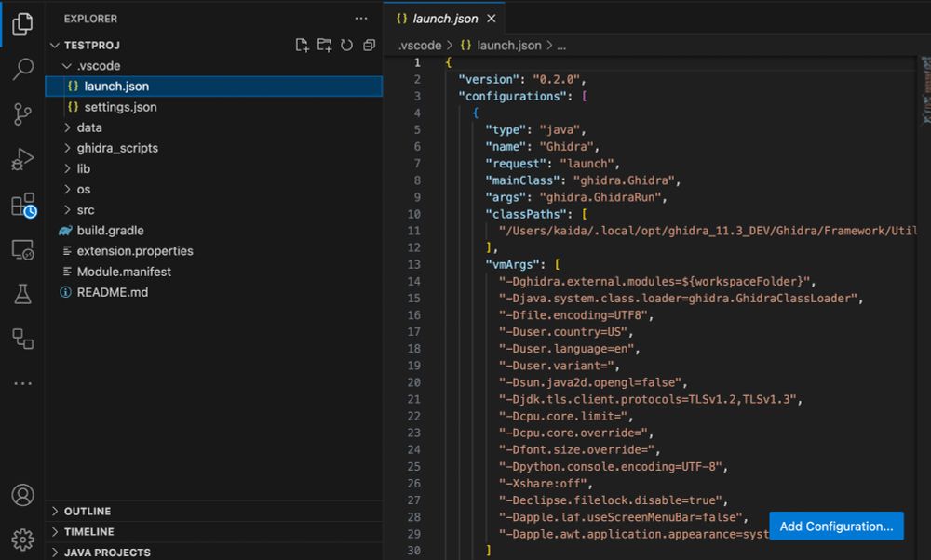
Task: Click the "ghidra.GhidraRun" value on line 9
Action: [600, 197]
